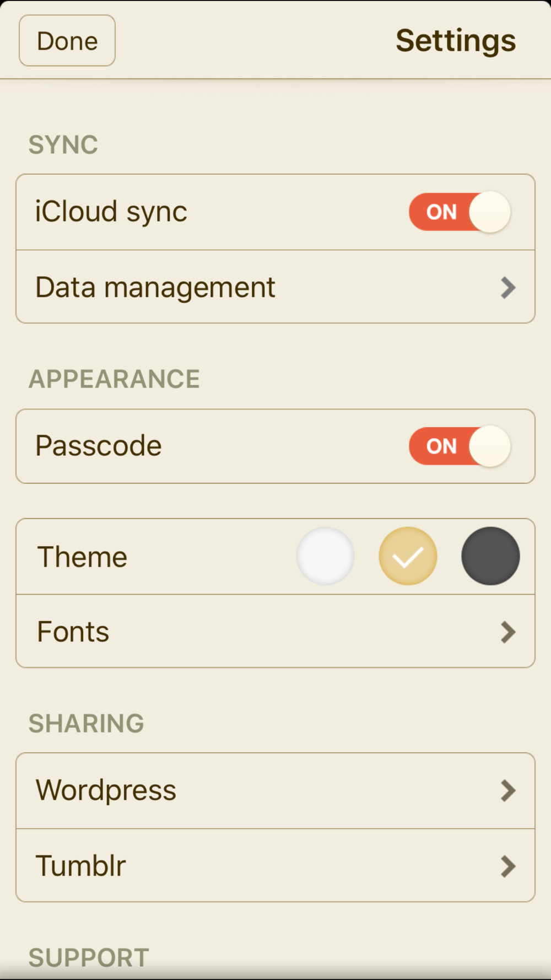Click the Theme label text
The image size is (551, 980).
coord(82,557)
